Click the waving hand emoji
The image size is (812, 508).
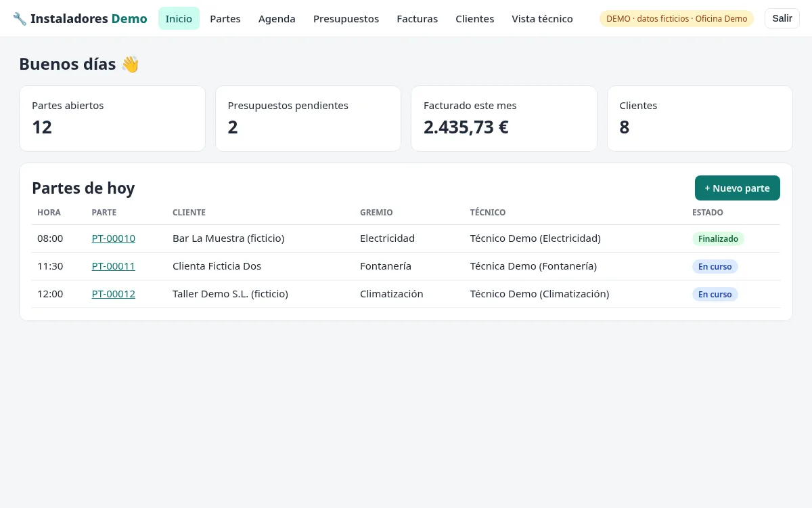[130, 64]
